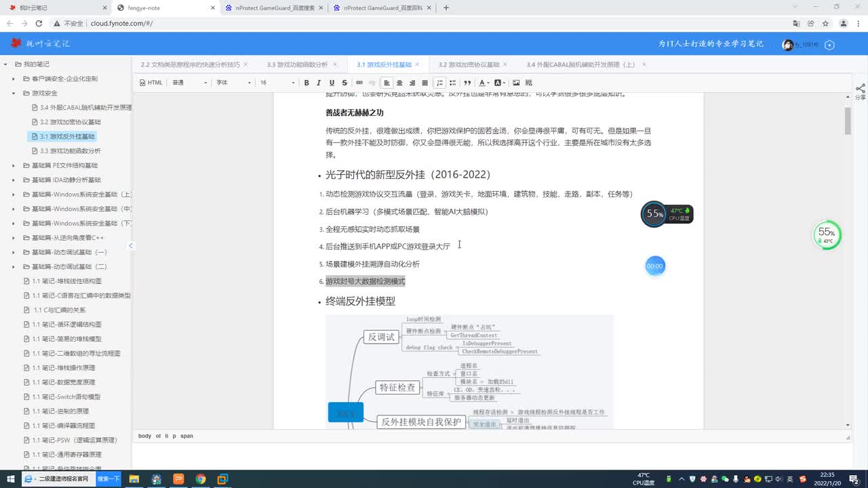The height and width of the screenshot is (488, 868).
Task: Open note 1.1 笔记-Switch语句模型
Action: point(62,396)
